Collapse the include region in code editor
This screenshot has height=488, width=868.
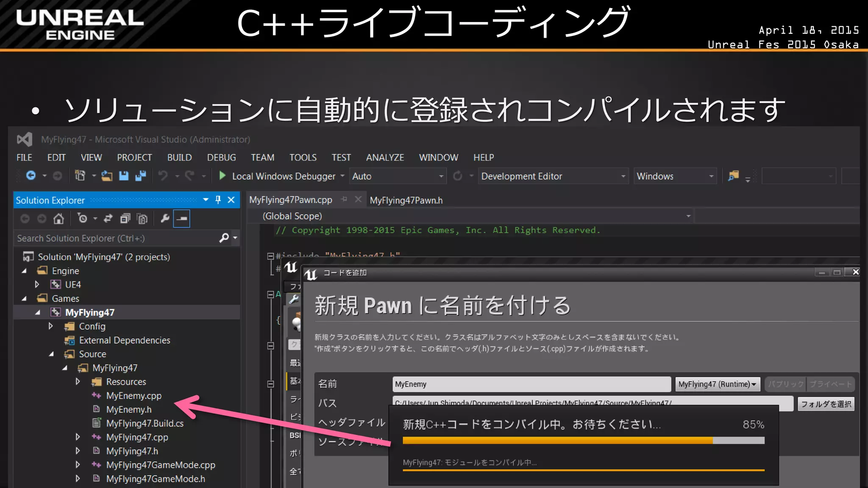270,256
